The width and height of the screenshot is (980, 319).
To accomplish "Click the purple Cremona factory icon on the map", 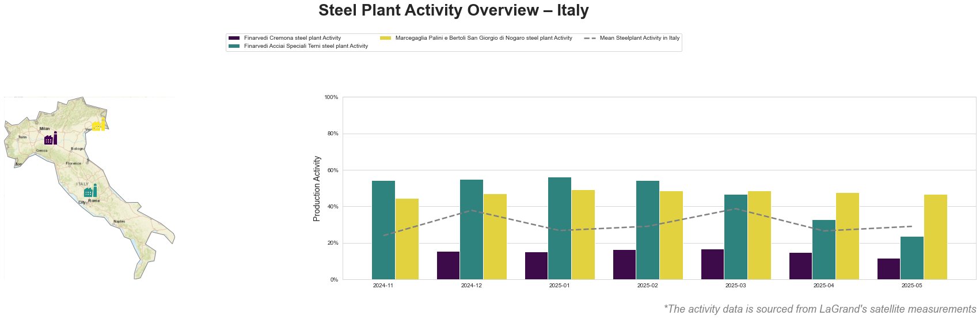I will point(51,138).
